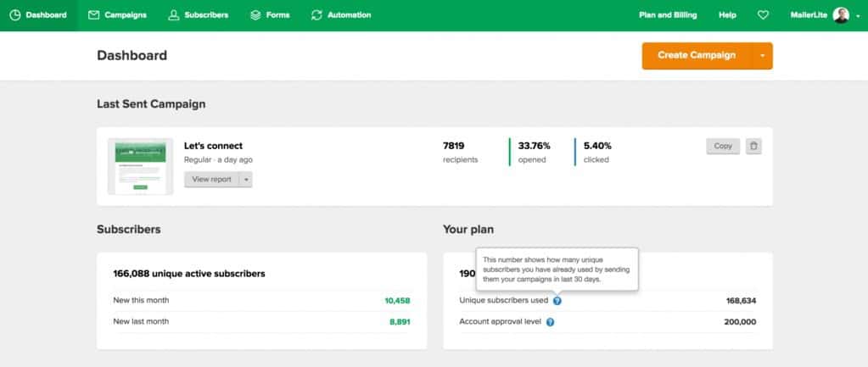Open the Dashboard nav label
Image resolution: width=868 pixels, height=367 pixels.
point(46,15)
